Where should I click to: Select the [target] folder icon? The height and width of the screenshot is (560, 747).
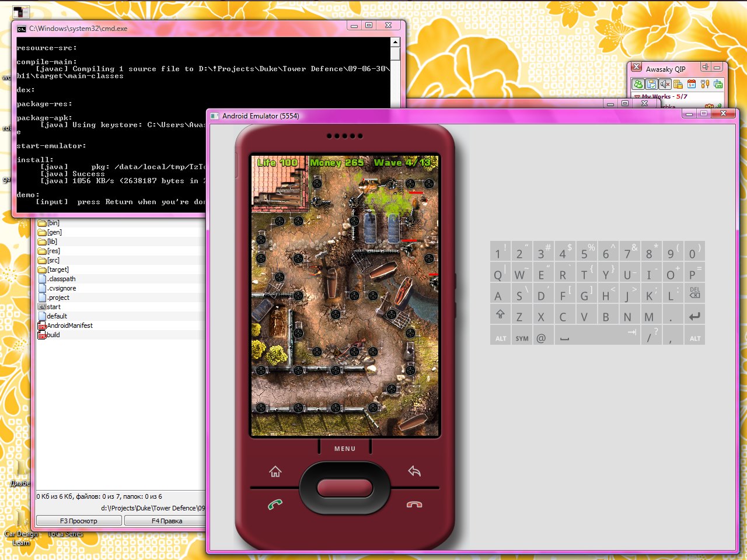click(42, 269)
